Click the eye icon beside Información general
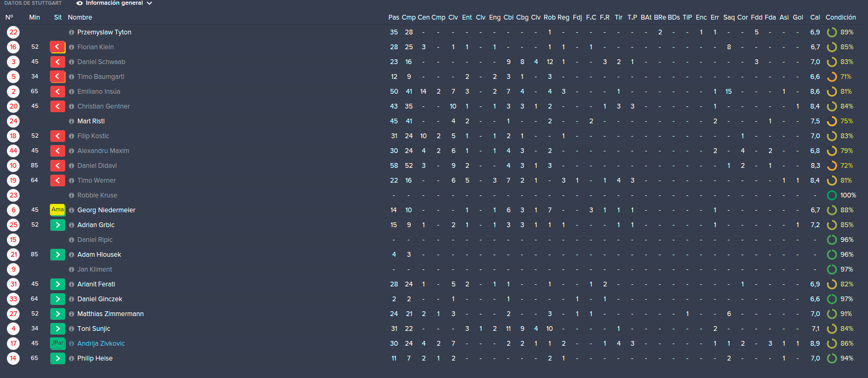 click(79, 3)
